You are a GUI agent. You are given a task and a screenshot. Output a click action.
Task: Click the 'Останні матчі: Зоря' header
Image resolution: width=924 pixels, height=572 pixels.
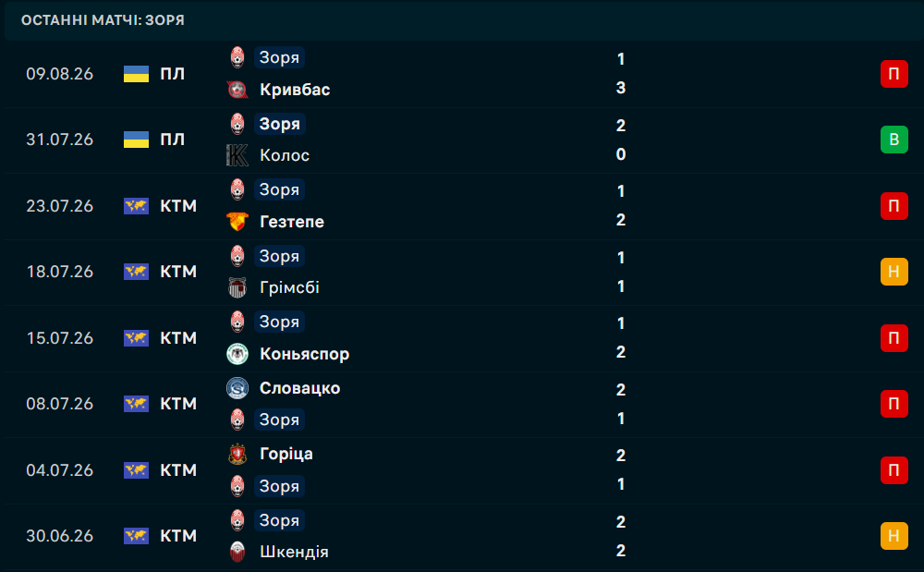103,20
